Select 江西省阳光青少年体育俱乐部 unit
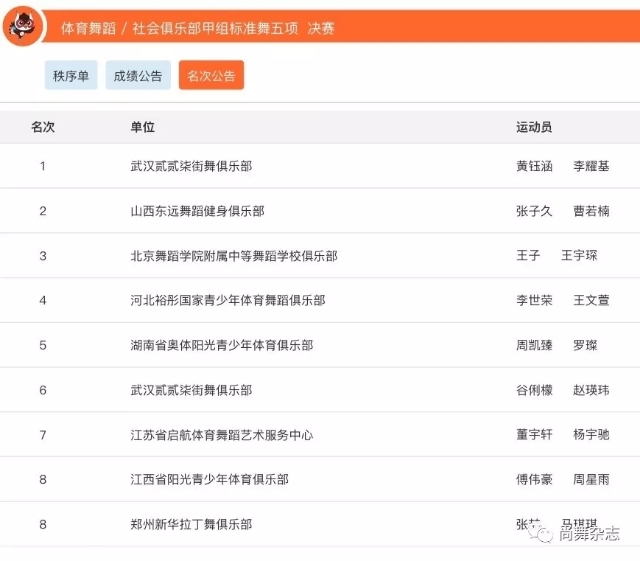The image size is (640, 561). click(x=209, y=479)
